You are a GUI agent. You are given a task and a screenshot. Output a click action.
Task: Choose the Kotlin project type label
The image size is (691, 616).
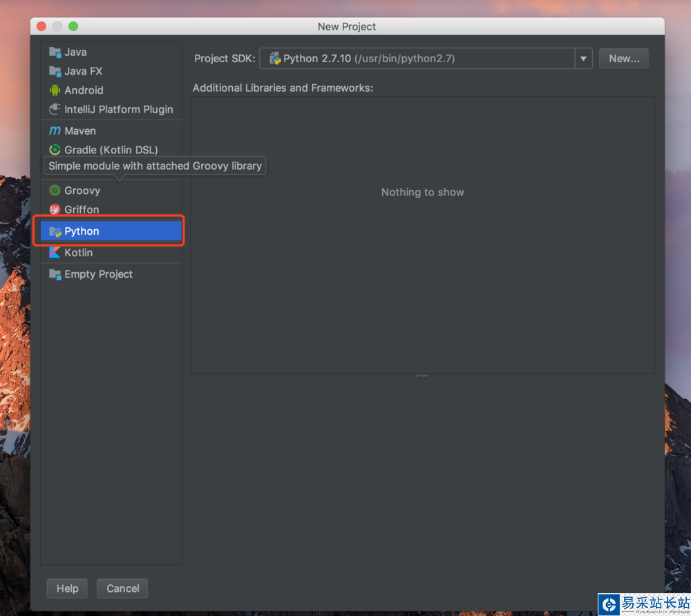tap(79, 253)
